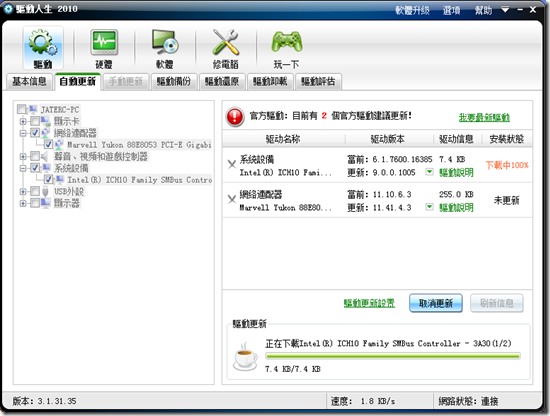Sort by the 驅動名称 column header

(x=283, y=139)
